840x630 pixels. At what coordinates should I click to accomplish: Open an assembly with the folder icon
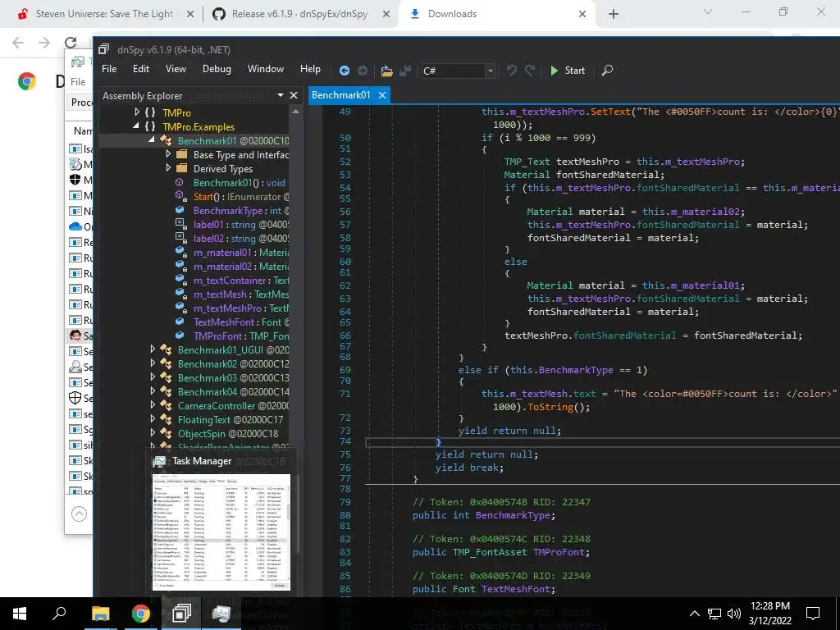click(387, 71)
